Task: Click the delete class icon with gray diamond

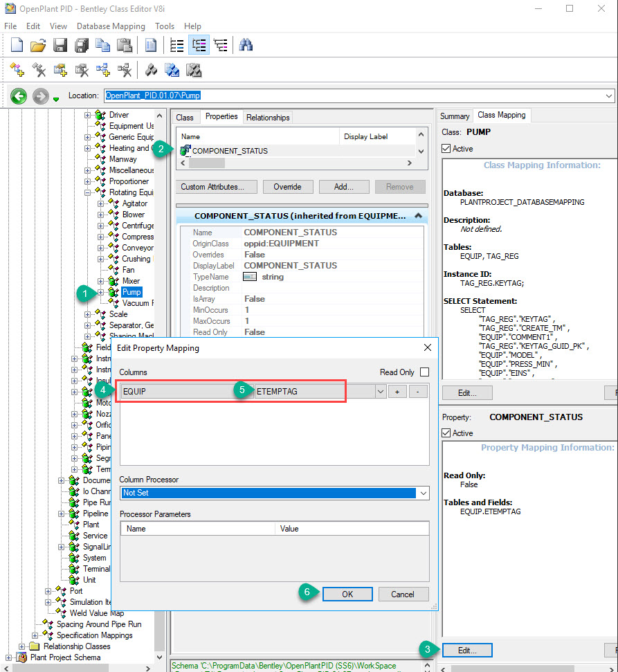Action: [39, 70]
